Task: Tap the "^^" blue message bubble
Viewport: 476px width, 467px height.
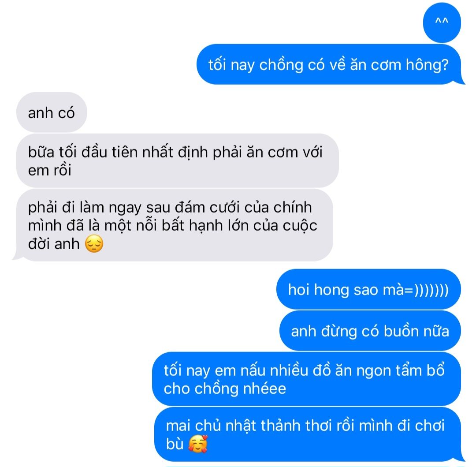Action: tap(442, 22)
